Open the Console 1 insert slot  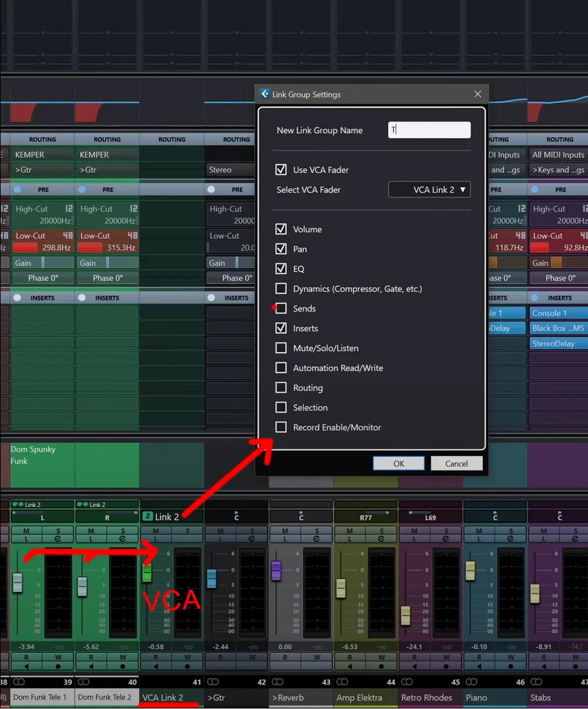(x=558, y=313)
